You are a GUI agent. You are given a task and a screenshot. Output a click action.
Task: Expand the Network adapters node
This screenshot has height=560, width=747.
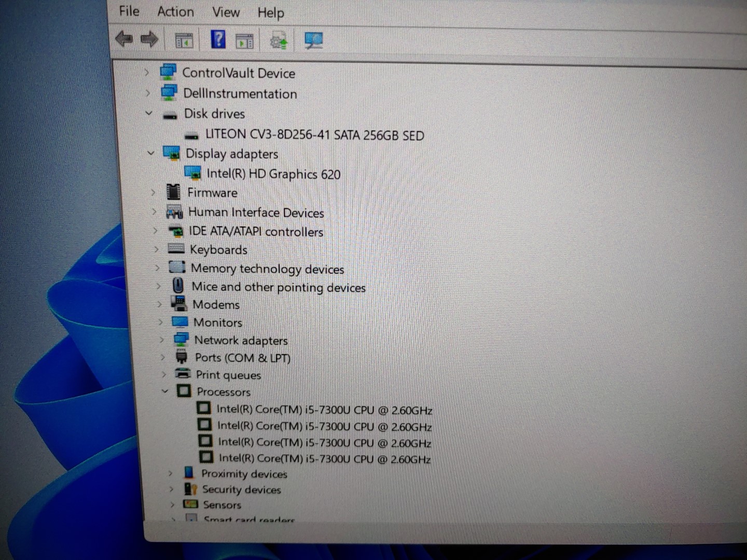click(x=161, y=340)
